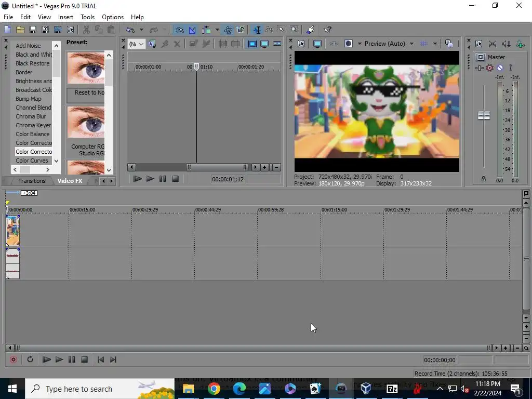Open the Options menu
532x399 pixels.
(113, 17)
